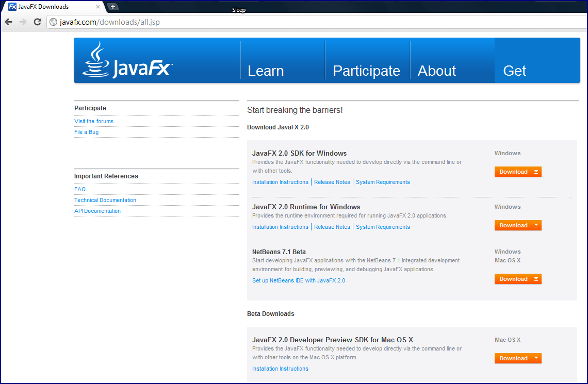588x384 pixels.
Task: Reload the page with refresh icon
Action: coord(37,22)
